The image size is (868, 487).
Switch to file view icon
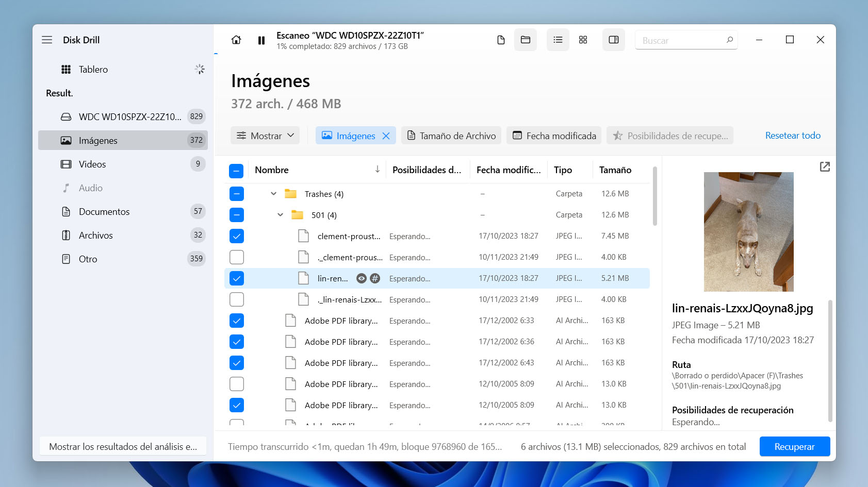click(x=501, y=40)
